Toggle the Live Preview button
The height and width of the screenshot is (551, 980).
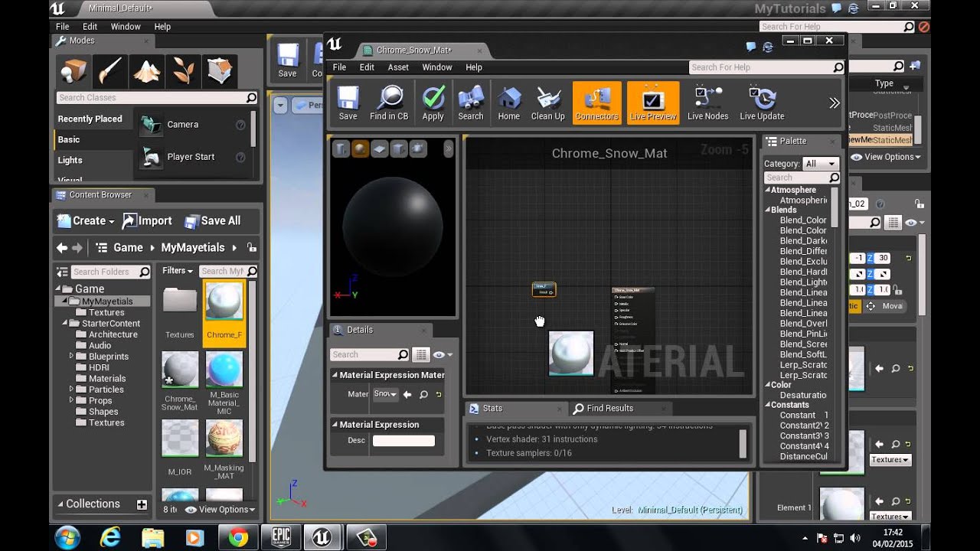pos(653,103)
